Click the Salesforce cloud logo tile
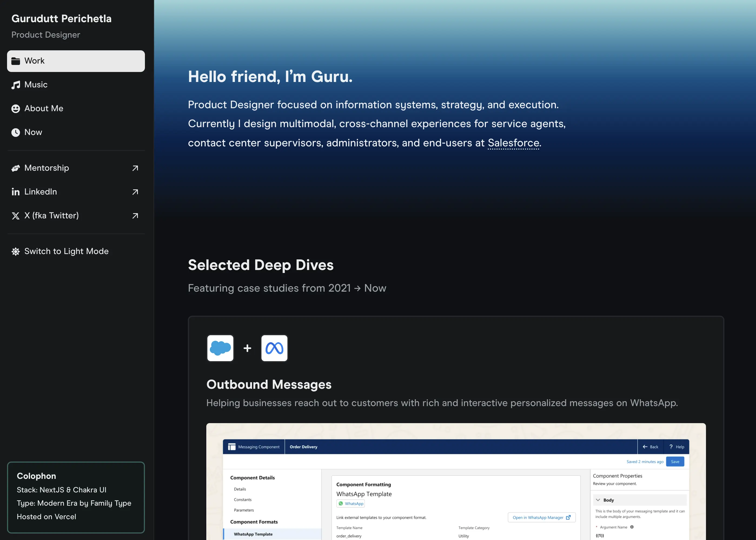The height and width of the screenshot is (540, 756). click(220, 348)
